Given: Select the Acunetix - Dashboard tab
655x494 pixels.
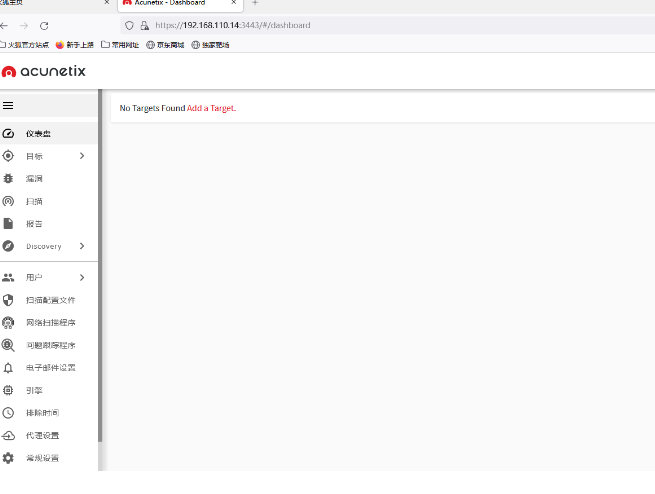Looking at the screenshot, I should [x=180, y=5].
